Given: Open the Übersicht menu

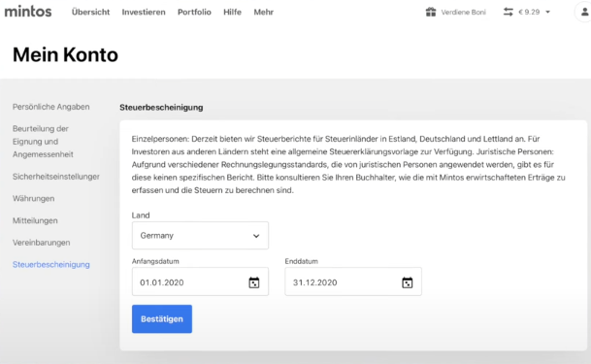Looking at the screenshot, I should pos(90,12).
